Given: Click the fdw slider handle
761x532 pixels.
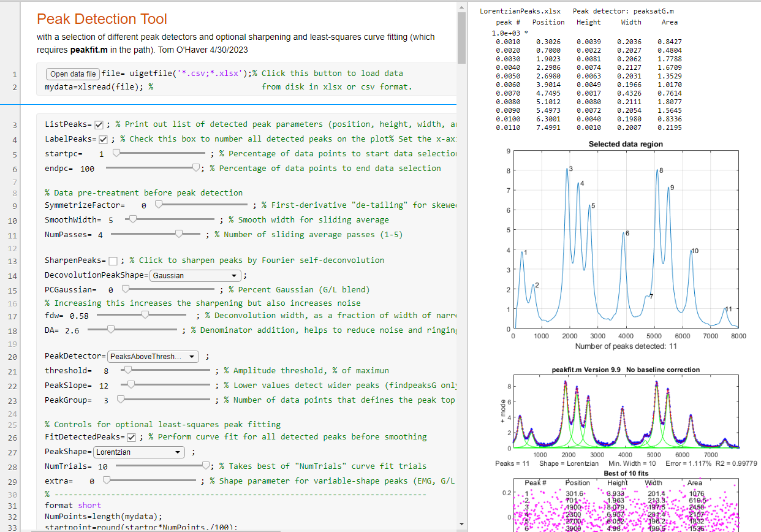Looking at the screenshot, I should coord(145,315).
